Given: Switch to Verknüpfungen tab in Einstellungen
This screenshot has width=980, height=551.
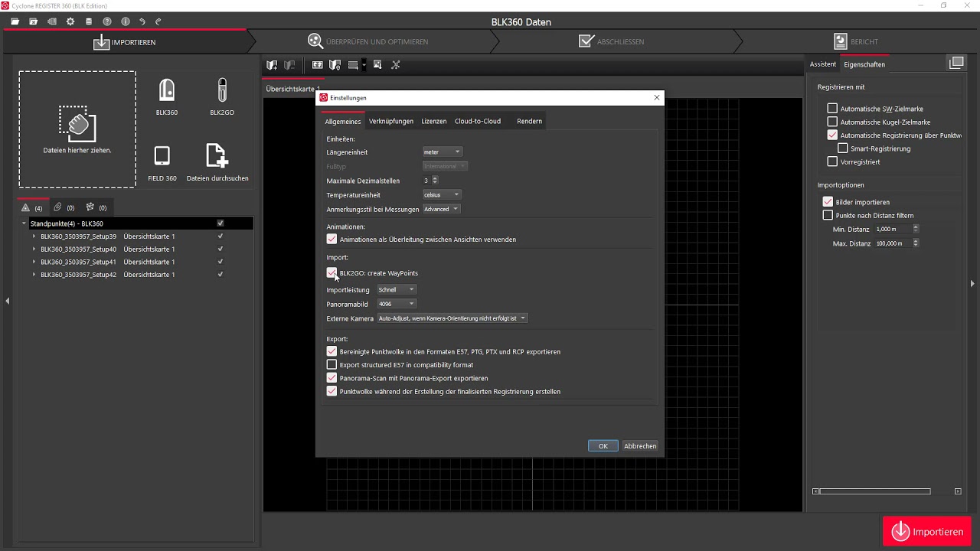Looking at the screenshot, I should 390,121.
